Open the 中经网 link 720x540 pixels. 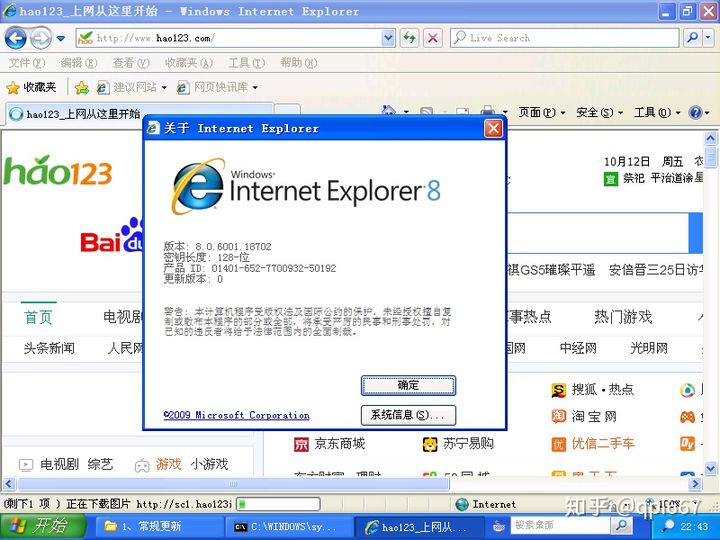[x=578, y=348]
